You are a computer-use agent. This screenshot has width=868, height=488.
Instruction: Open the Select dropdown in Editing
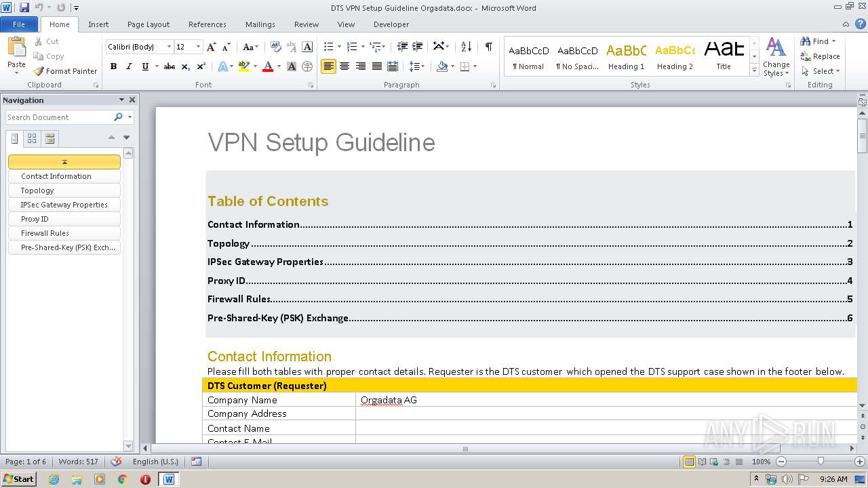[x=821, y=71]
